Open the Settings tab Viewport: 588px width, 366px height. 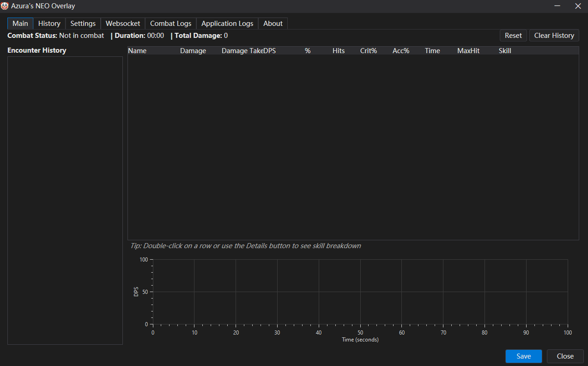[83, 24]
